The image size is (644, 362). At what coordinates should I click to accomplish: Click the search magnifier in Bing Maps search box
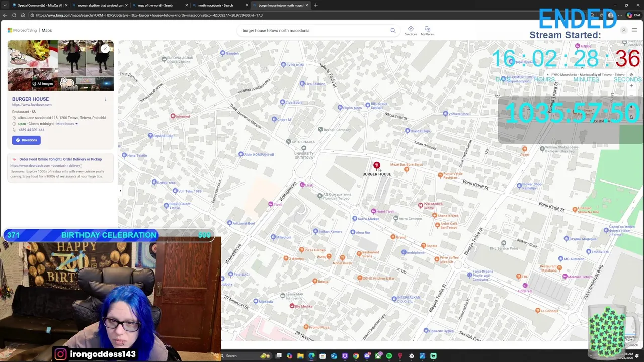pyautogui.click(x=393, y=30)
